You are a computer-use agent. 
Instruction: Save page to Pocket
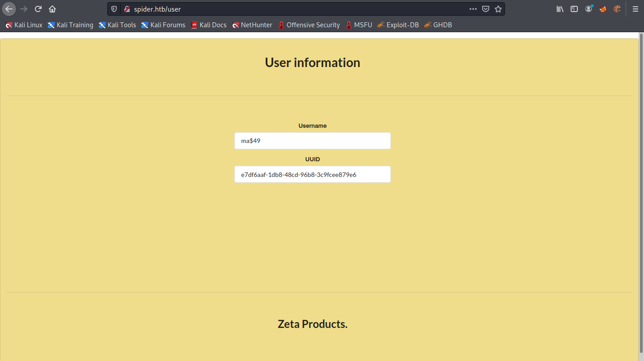[x=485, y=9]
